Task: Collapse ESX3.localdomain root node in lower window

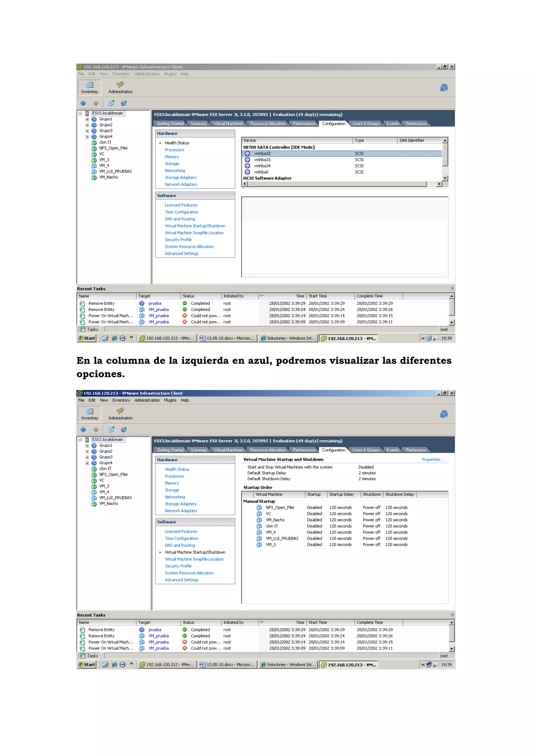Action: (80, 440)
